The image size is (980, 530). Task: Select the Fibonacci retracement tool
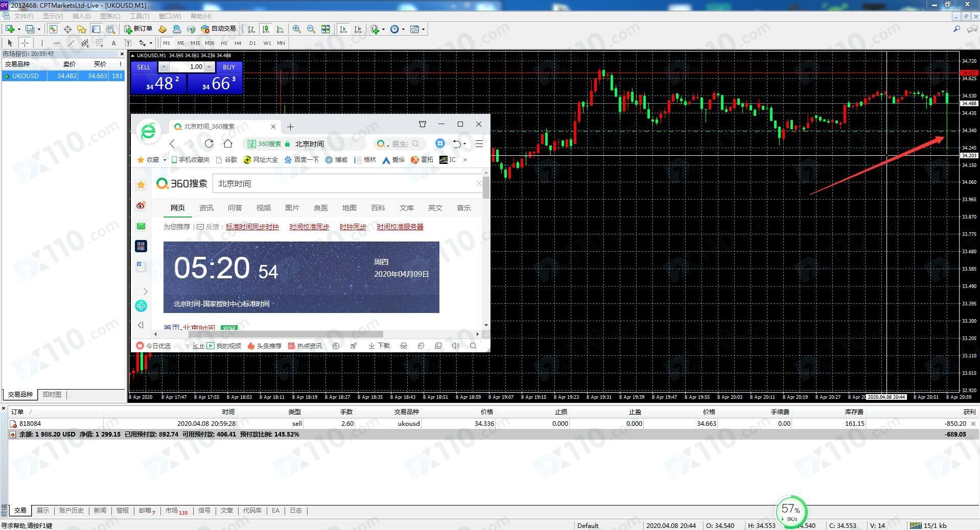(99, 43)
